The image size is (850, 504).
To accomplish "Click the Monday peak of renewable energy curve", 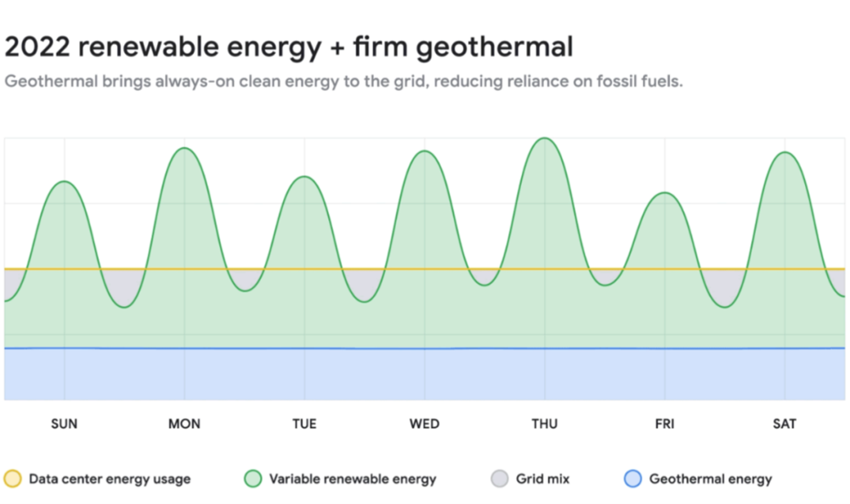I will point(184,149).
